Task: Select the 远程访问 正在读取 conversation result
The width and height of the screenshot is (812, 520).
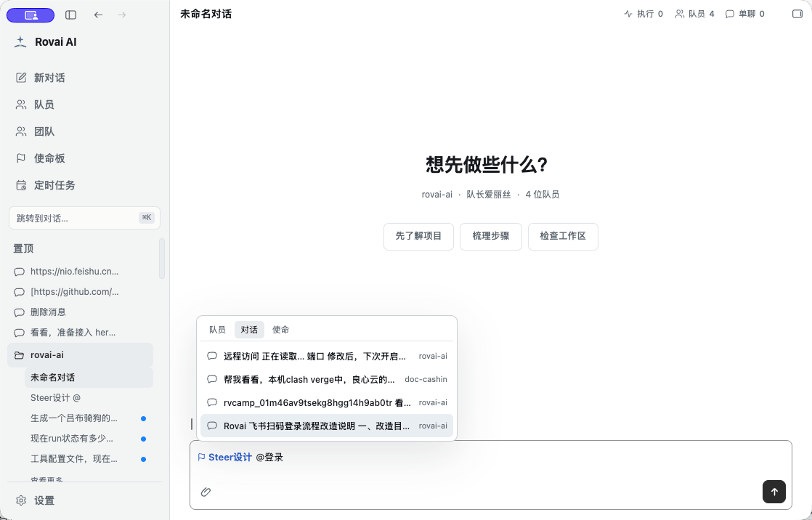Action: click(327, 357)
